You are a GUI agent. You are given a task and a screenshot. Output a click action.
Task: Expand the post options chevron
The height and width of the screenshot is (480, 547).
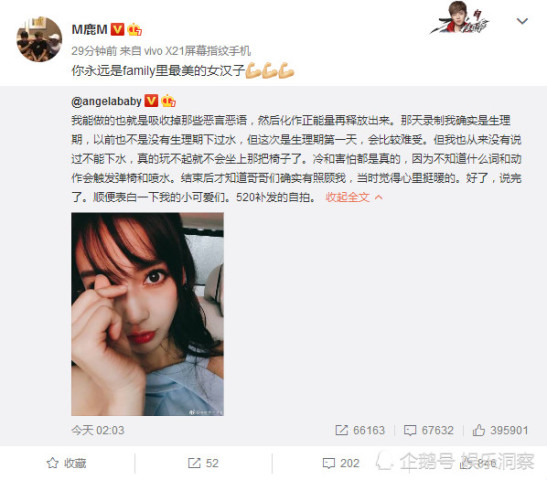tap(522, 21)
